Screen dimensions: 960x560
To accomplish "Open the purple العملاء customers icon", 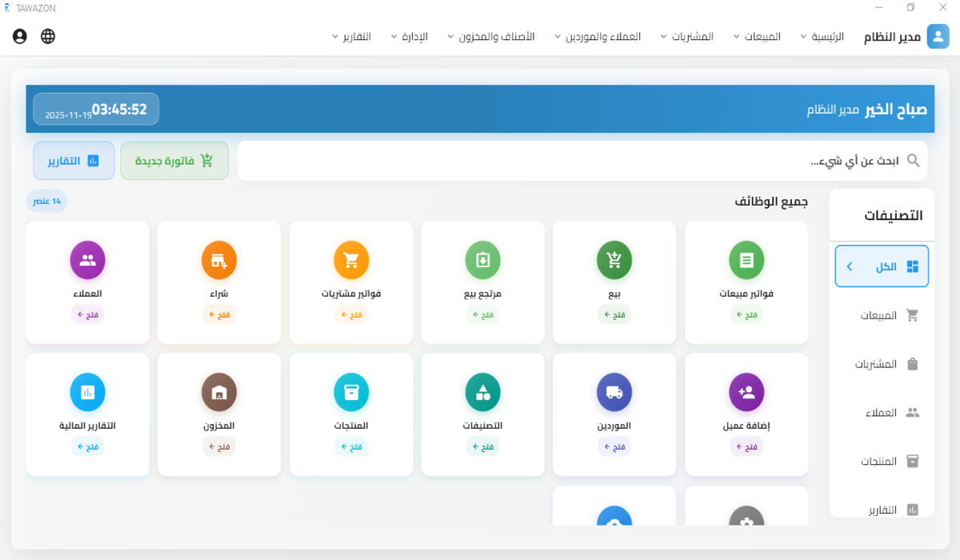I will 87,260.
